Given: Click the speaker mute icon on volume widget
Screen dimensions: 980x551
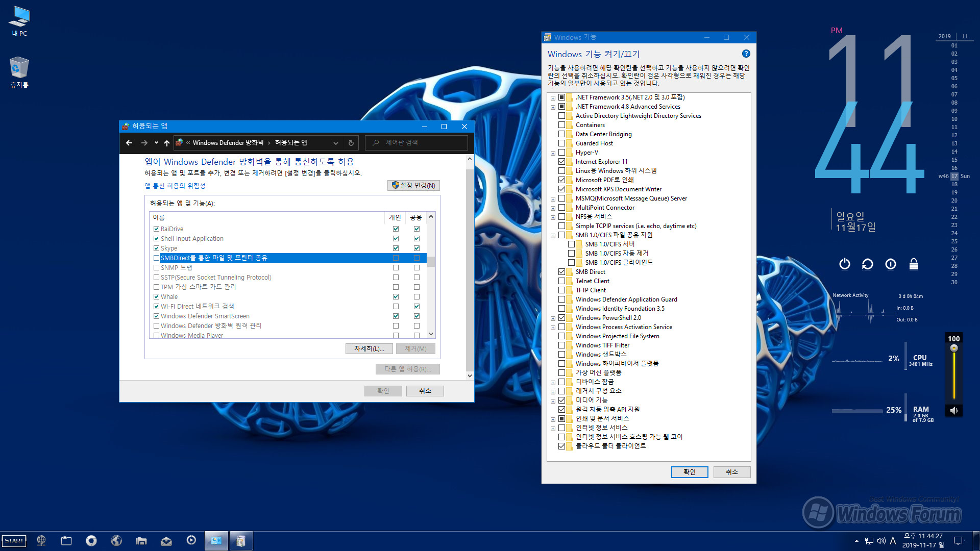Looking at the screenshot, I should pos(954,410).
